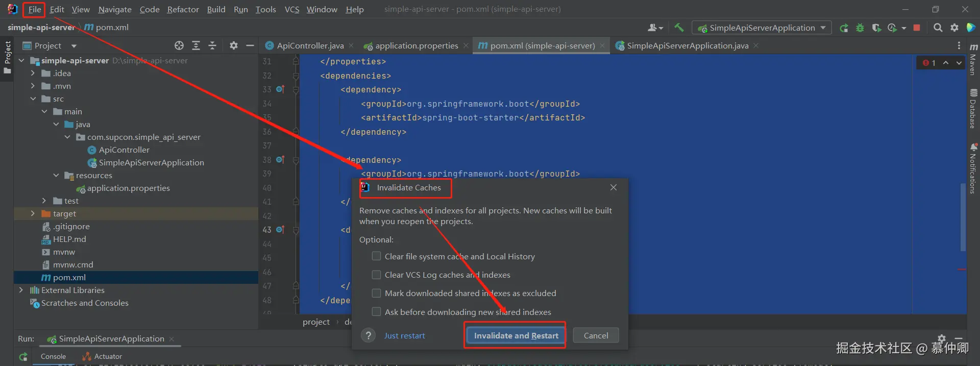Click project breadcrumb in editor footer
Image resolution: width=980 pixels, height=366 pixels.
point(316,322)
